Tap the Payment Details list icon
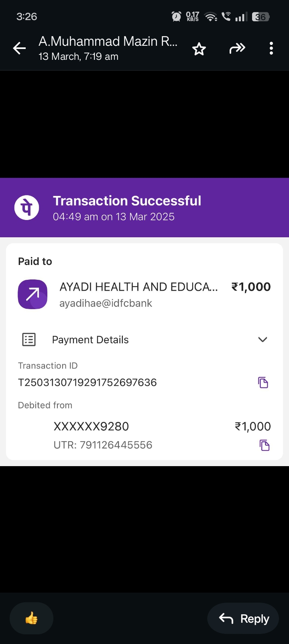This screenshot has width=289, height=644. tap(28, 340)
